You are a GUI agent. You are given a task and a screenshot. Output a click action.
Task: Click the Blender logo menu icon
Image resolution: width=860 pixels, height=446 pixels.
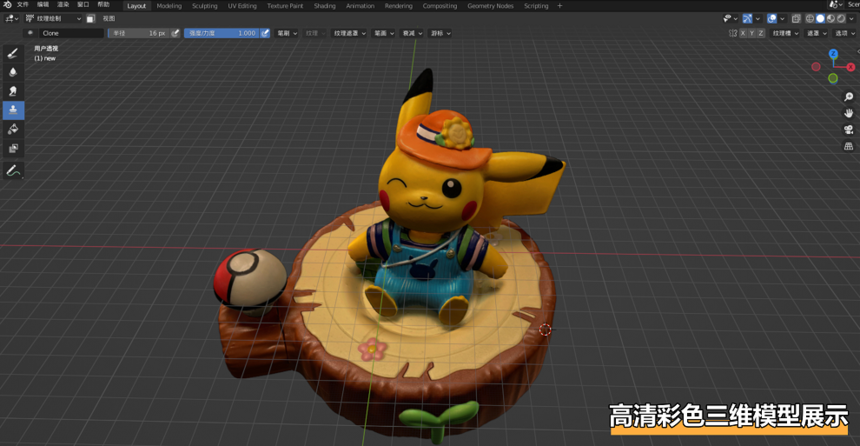click(x=8, y=5)
